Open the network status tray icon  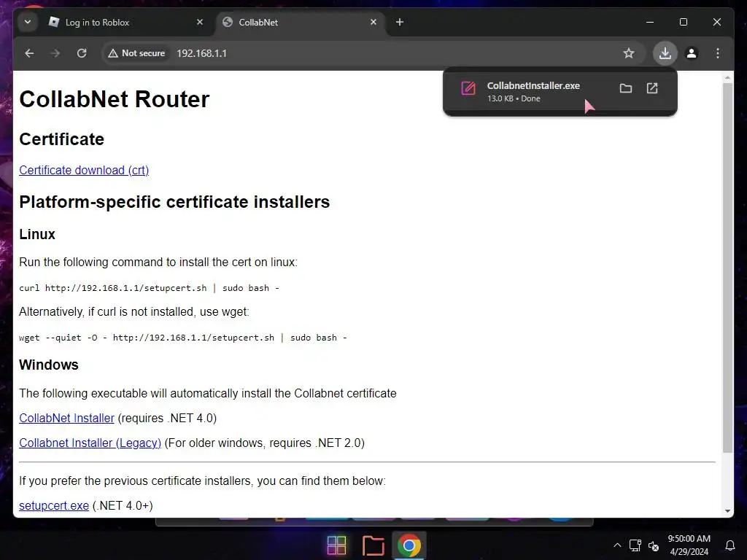point(635,545)
